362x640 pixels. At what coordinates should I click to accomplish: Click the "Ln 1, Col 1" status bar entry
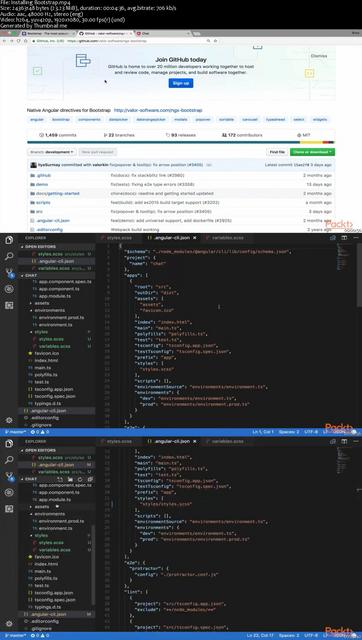pyautogui.click(x=264, y=431)
